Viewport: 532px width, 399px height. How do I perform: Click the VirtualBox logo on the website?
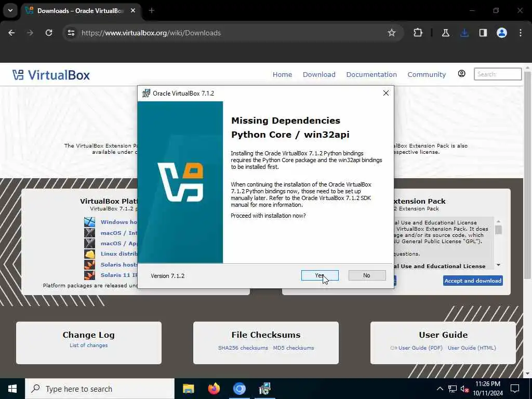(51, 75)
